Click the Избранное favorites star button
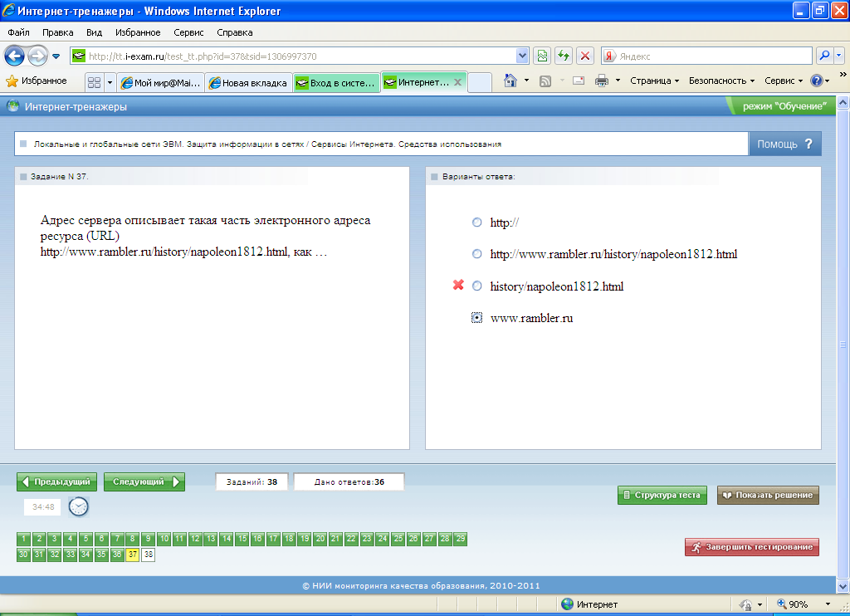This screenshot has height=616, width=850. tap(37, 81)
